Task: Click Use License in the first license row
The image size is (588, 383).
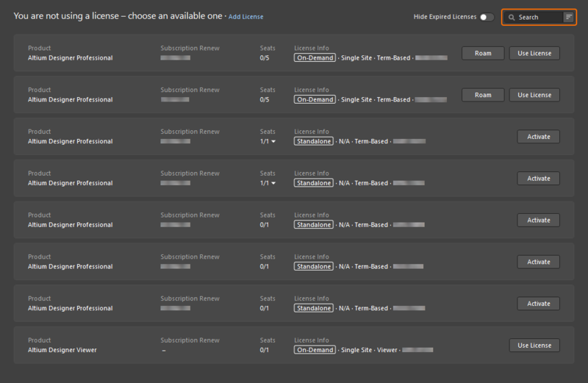Action: pos(534,53)
